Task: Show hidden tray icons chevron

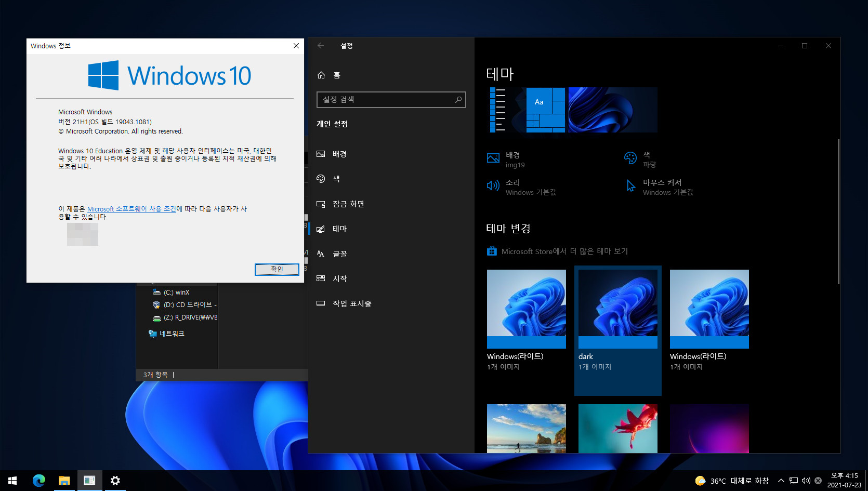Action: coord(781,481)
